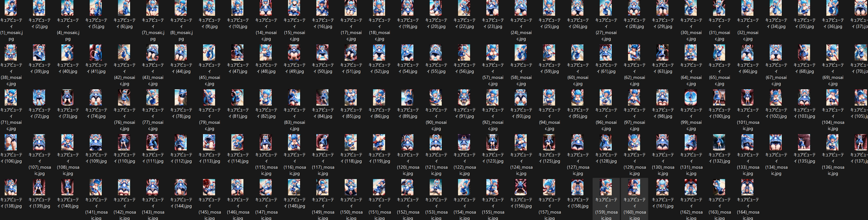Select file name "キュアビューティ (22).jpg"
868x220 pixels.
pos(464,23)
